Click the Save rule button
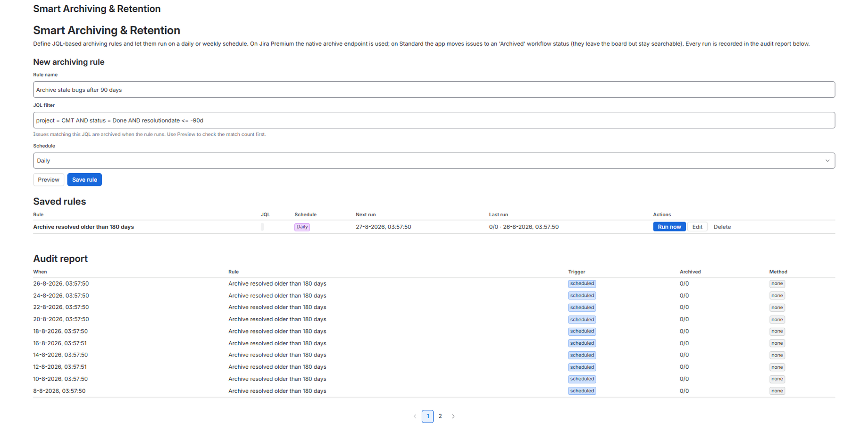Viewport: 868px width, 425px height. pos(84,179)
